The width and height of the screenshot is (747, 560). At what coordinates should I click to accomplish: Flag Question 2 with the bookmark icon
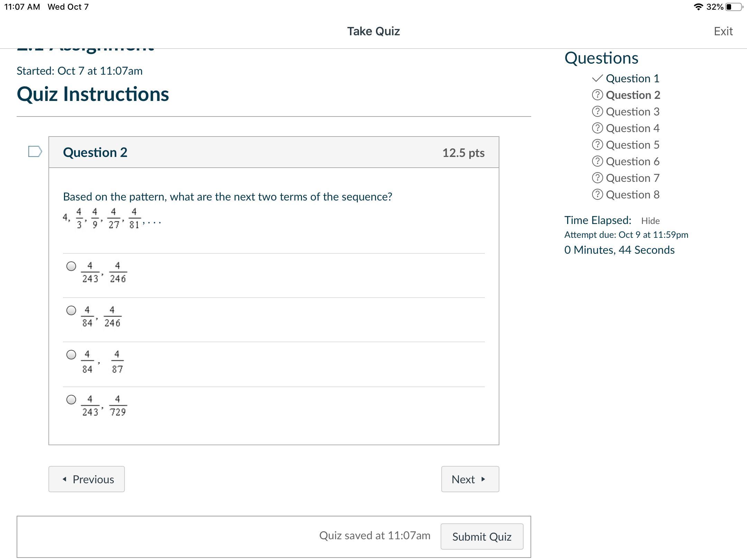pos(35,151)
